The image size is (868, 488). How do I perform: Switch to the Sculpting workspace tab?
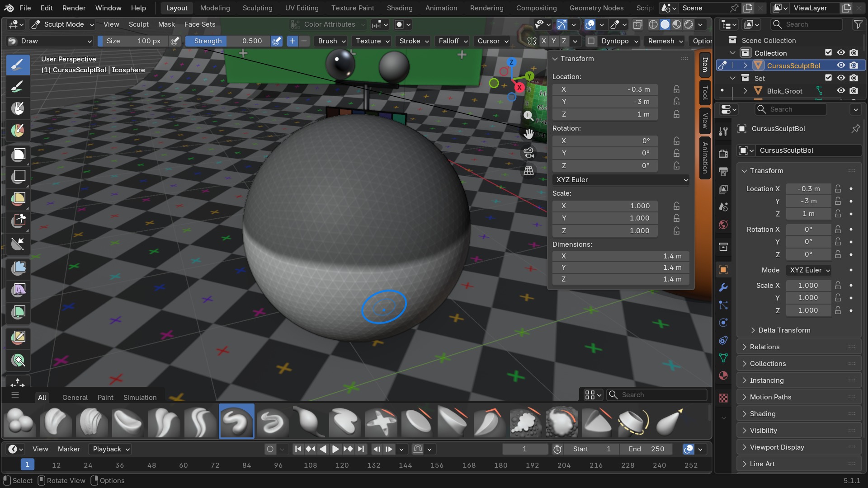pyautogui.click(x=257, y=8)
